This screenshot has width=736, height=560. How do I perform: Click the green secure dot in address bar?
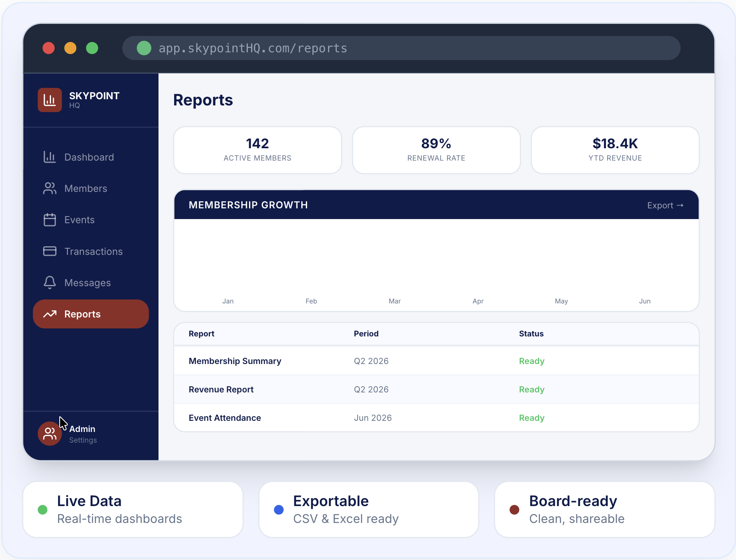tap(144, 48)
